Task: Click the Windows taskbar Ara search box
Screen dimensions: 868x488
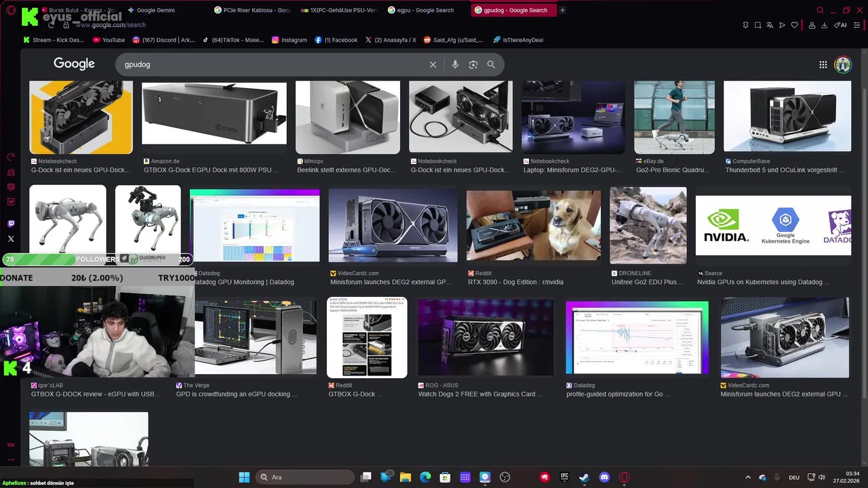Action: (x=304, y=477)
